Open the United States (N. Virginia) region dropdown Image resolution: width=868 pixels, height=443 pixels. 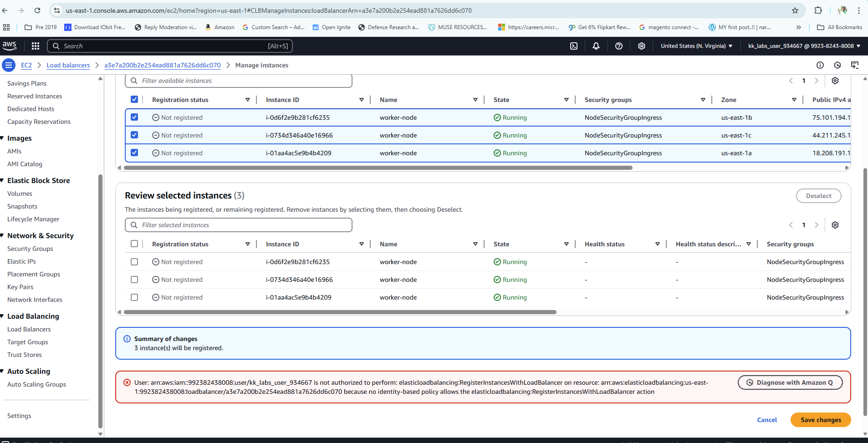tap(696, 46)
